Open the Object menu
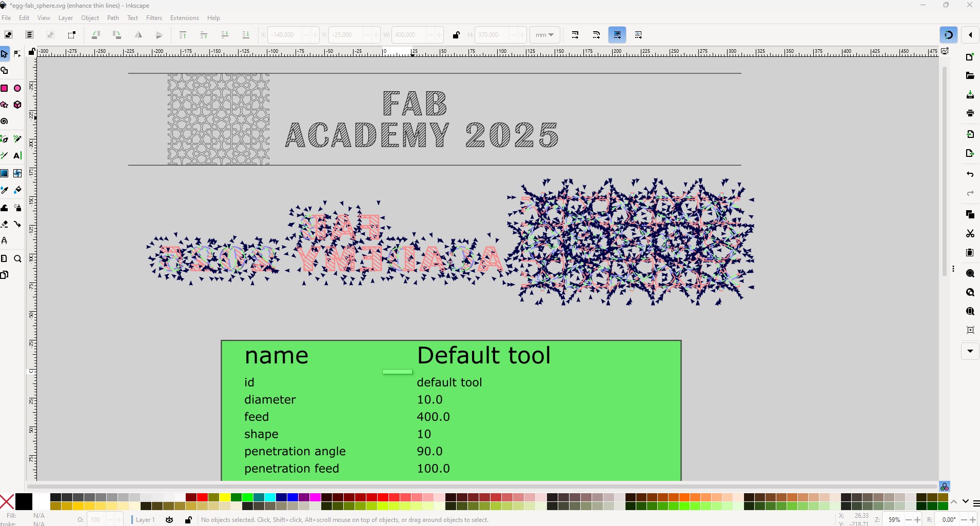 tap(90, 18)
